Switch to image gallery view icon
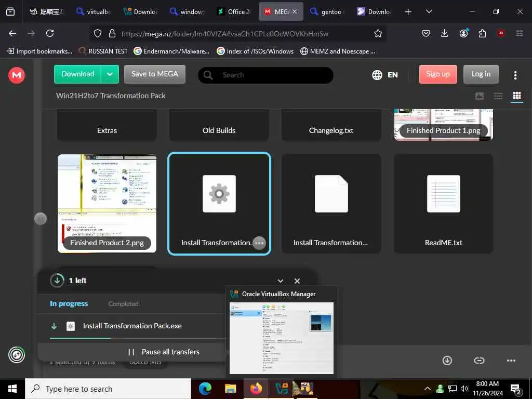 coord(480,96)
